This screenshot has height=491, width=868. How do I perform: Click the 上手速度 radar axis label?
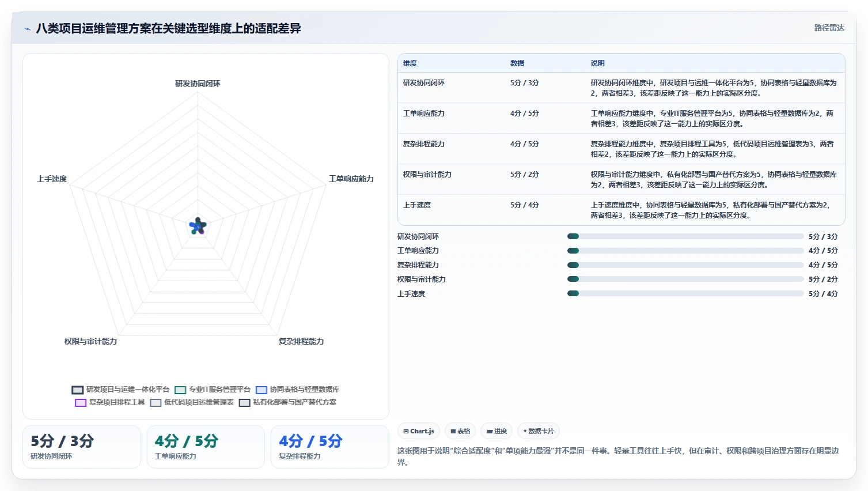point(52,179)
